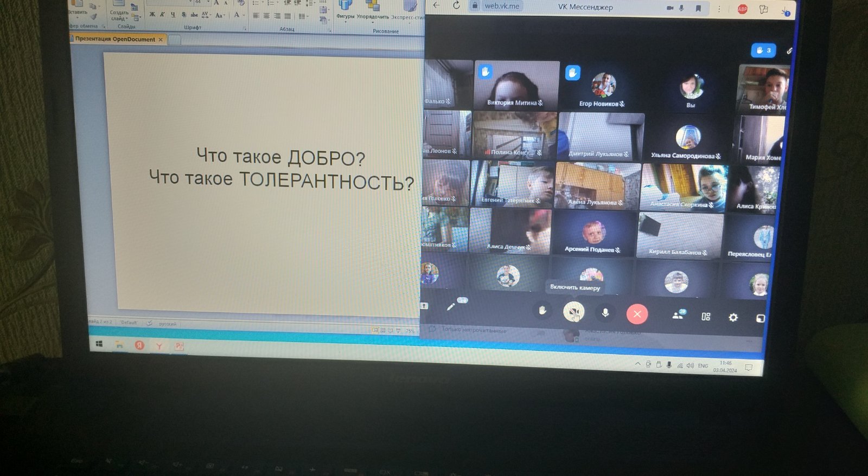Turn on camera in VK call
868x476 pixels.
click(573, 312)
